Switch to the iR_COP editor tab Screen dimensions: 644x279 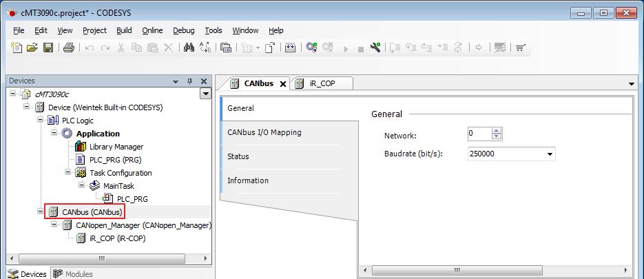[x=322, y=83]
